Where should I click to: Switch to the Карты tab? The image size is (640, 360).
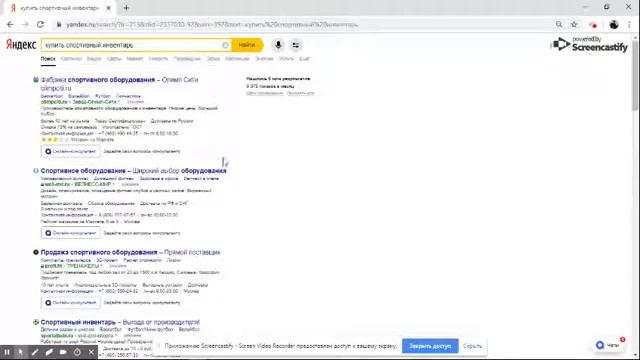pyautogui.click(x=114, y=59)
